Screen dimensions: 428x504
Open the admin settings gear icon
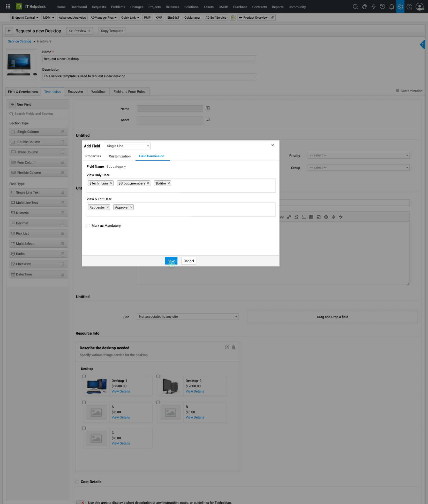(x=400, y=7)
